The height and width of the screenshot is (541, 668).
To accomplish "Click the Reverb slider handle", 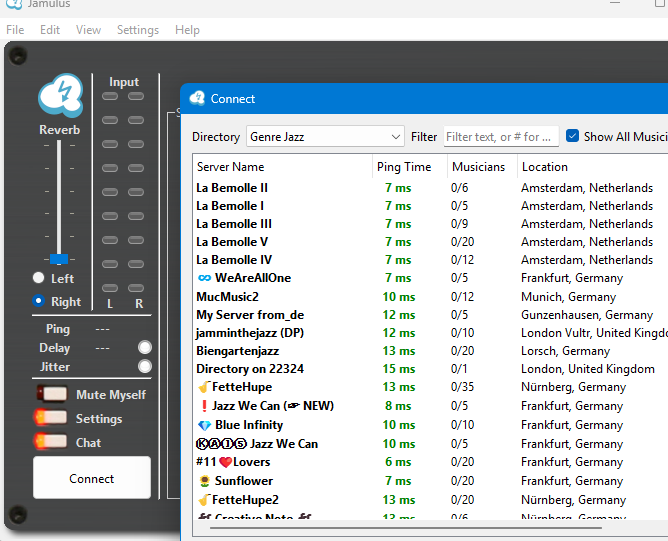I will (x=59, y=258).
